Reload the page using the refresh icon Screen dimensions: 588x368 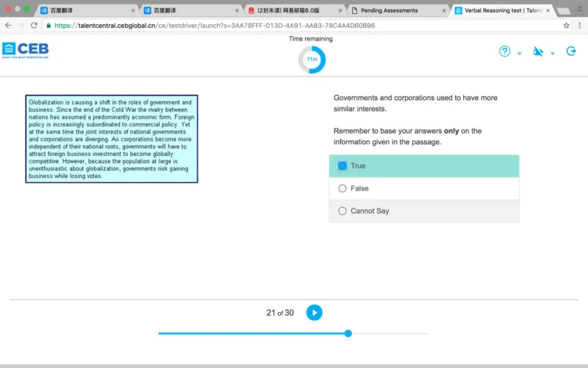(33, 25)
